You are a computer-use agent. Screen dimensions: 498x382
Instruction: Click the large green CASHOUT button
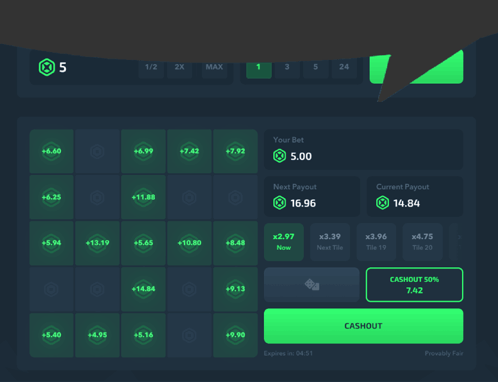[363, 326]
